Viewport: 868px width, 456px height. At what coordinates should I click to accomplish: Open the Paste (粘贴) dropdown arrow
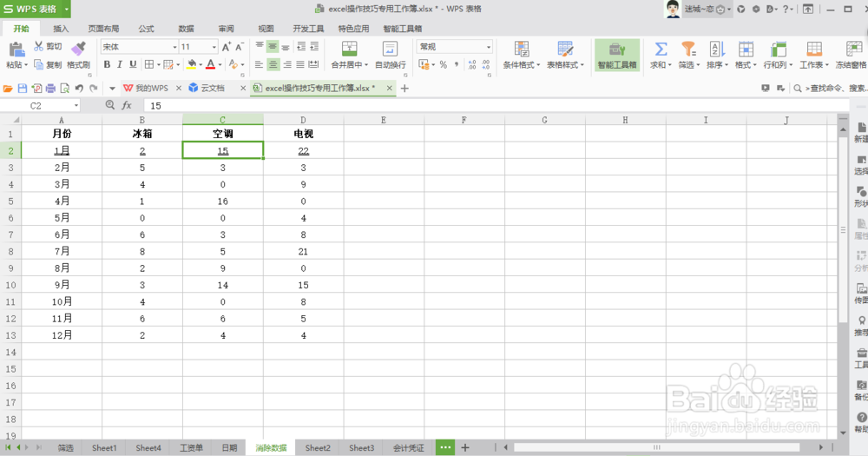tap(25, 65)
